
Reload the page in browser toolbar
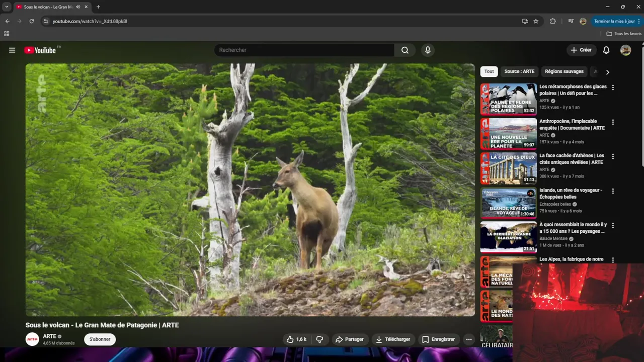click(32, 21)
